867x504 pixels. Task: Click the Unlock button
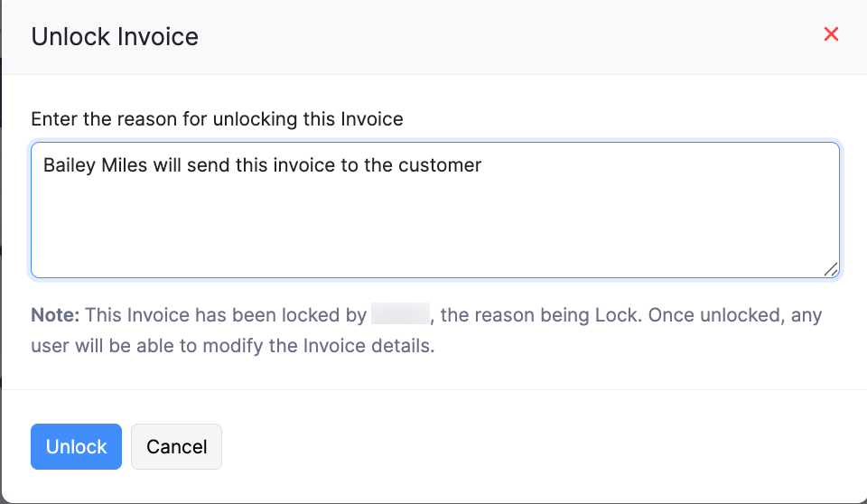point(76,447)
